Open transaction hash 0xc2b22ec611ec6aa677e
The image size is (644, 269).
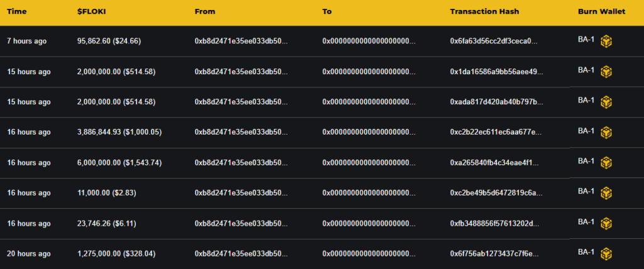tap(494, 132)
